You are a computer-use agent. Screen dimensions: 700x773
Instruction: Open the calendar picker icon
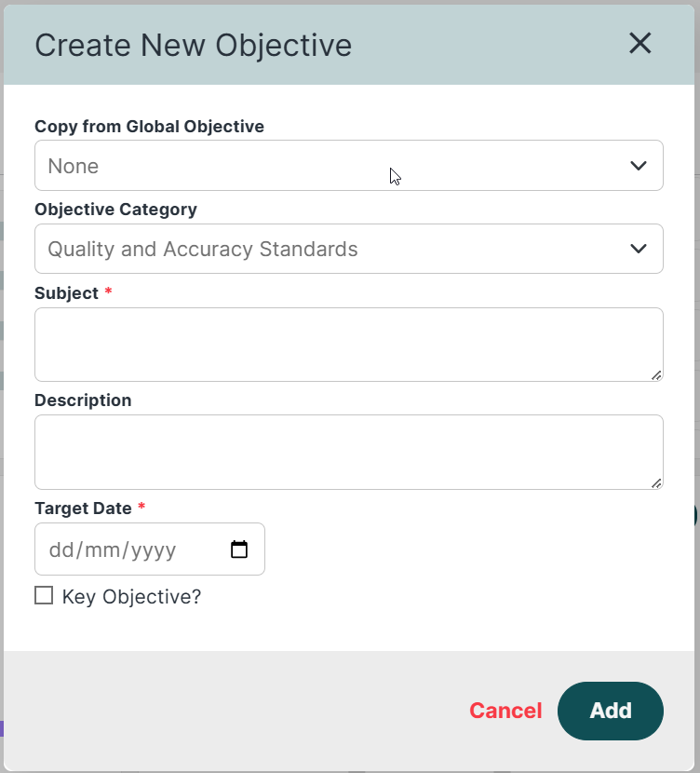(239, 549)
